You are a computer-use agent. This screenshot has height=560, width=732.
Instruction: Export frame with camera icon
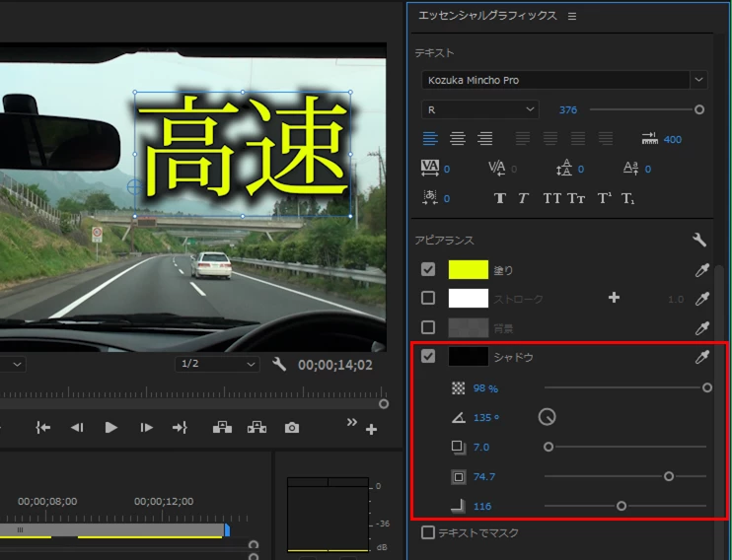[292, 428]
